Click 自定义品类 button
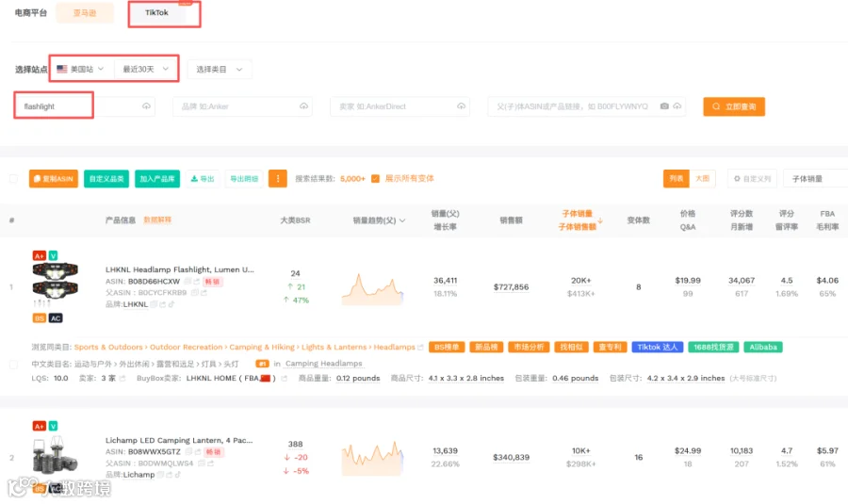 tap(106, 178)
